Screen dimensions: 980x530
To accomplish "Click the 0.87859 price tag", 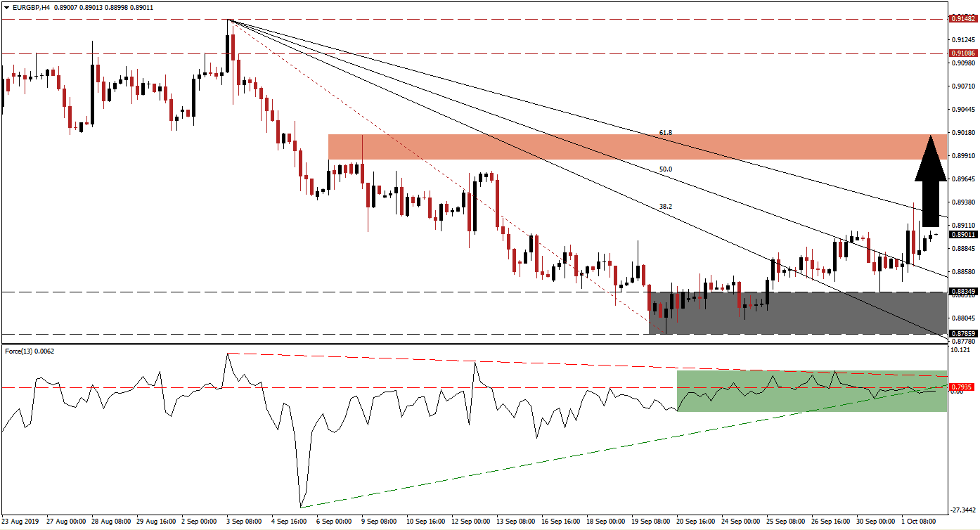I will pos(962,332).
